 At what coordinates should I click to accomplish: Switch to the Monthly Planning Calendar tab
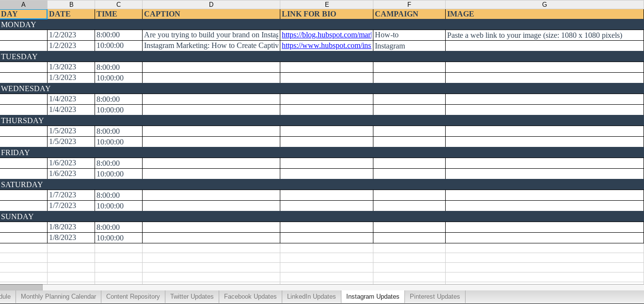[x=58, y=296]
